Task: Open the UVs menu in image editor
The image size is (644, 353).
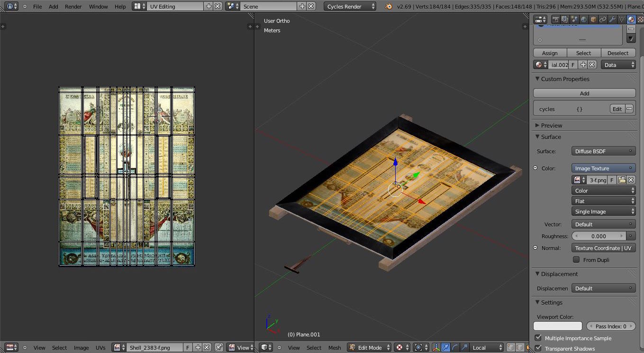Action: click(x=100, y=348)
